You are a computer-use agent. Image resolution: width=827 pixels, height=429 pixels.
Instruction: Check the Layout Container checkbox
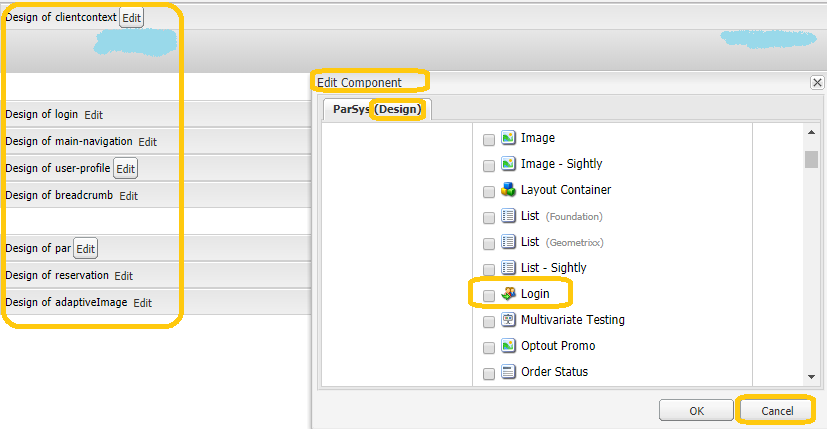(489, 191)
